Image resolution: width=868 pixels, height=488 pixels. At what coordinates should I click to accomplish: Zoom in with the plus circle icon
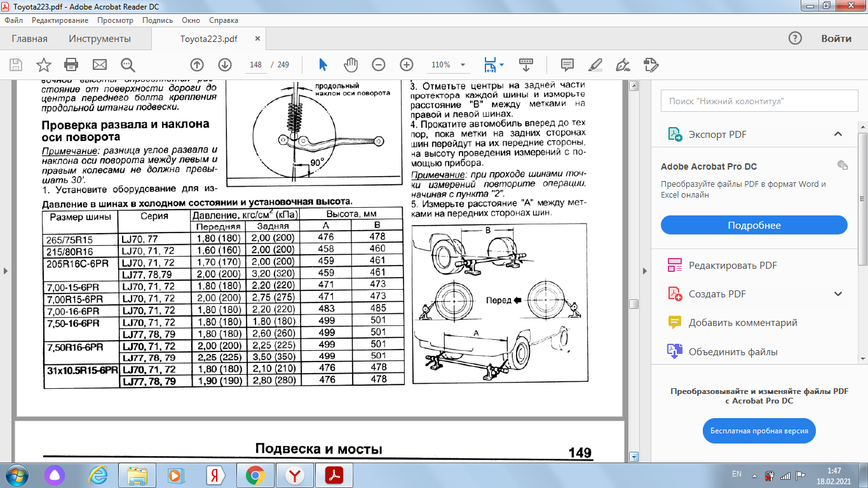click(407, 65)
